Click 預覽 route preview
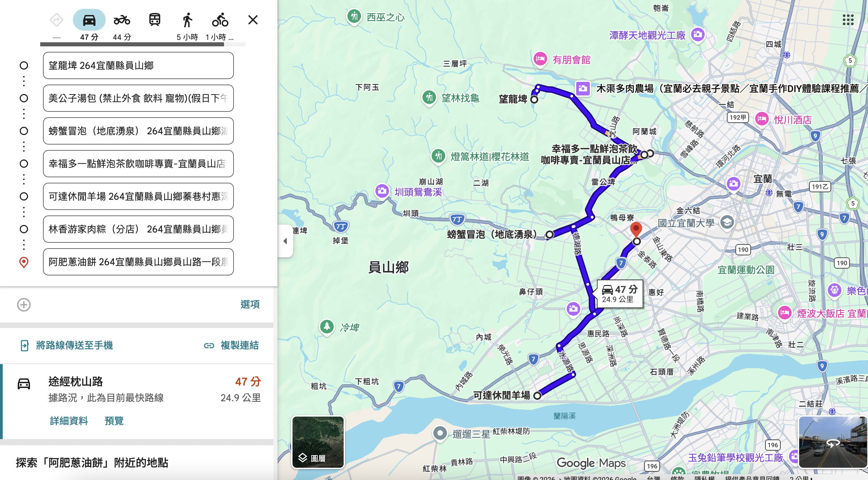Viewport: 868px width, 480px height. tap(114, 421)
